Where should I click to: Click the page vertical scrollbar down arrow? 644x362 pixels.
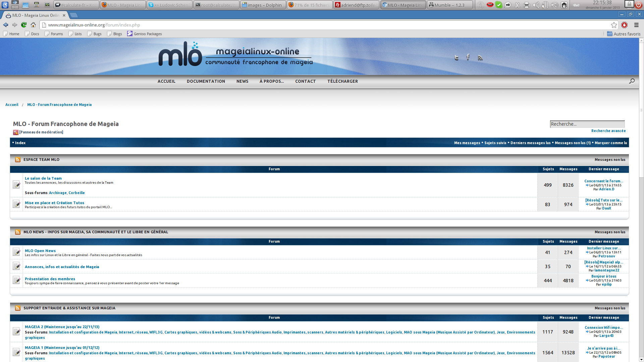point(641,359)
